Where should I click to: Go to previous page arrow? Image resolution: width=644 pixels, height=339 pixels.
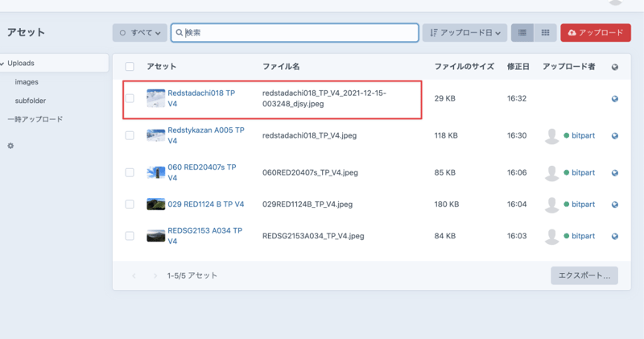point(134,276)
